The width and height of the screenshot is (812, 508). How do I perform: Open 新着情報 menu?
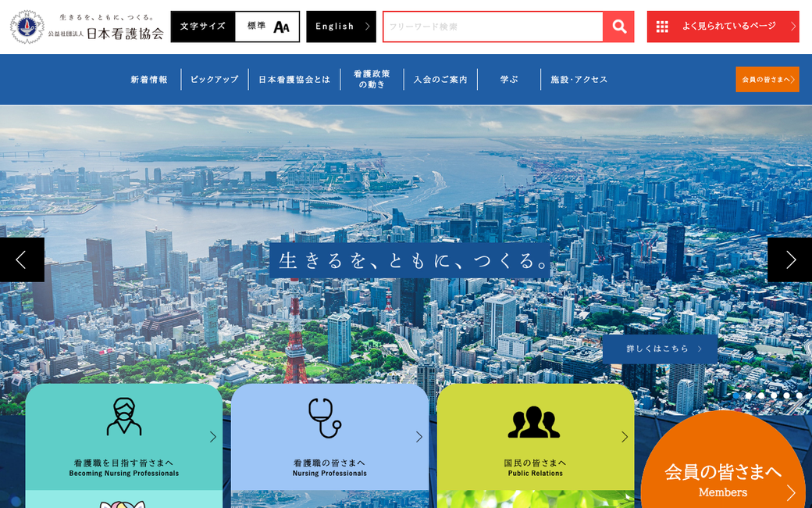coord(149,79)
